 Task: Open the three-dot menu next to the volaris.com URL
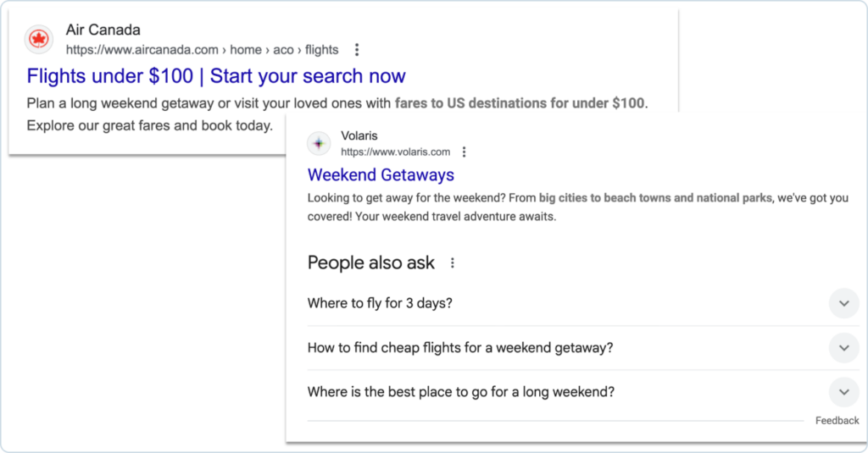click(x=464, y=152)
